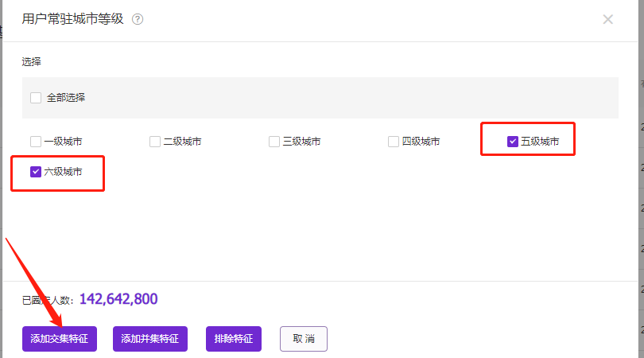Click 添加交集特征 button
This screenshot has height=358, width=644.
click(x=60, y=339)
